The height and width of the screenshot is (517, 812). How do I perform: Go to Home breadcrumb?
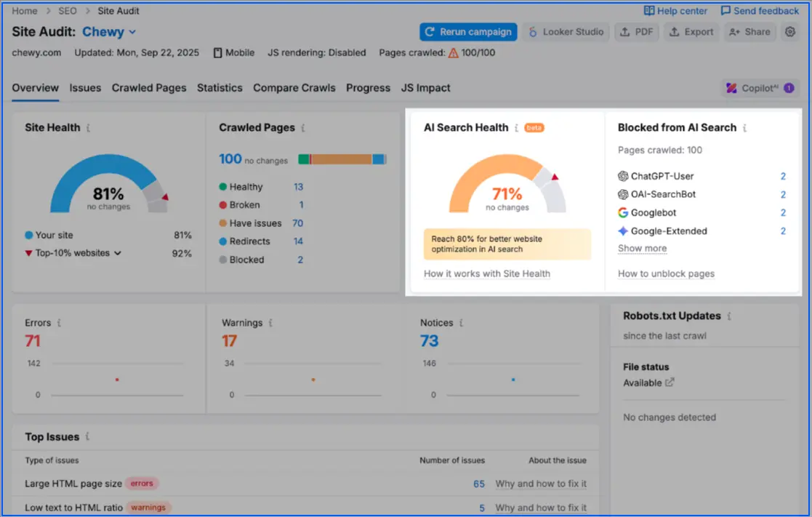[24, 11]
